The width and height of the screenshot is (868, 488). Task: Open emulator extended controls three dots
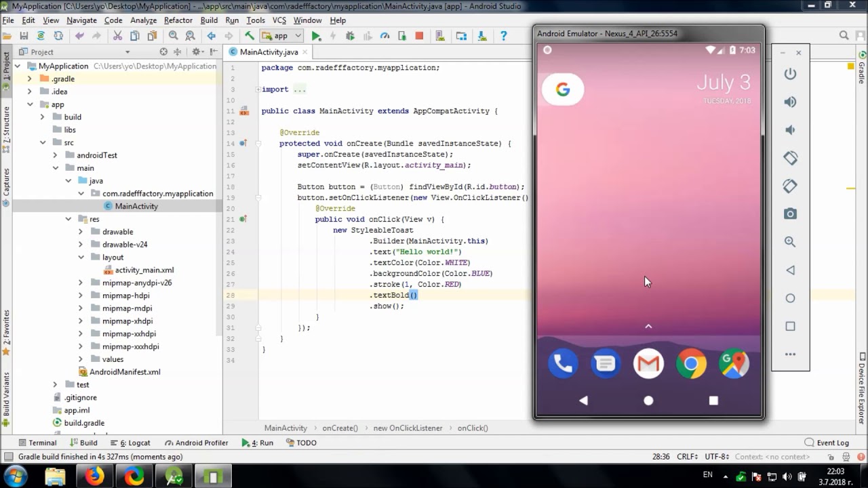pyautogui.click(x=790, y=354)
